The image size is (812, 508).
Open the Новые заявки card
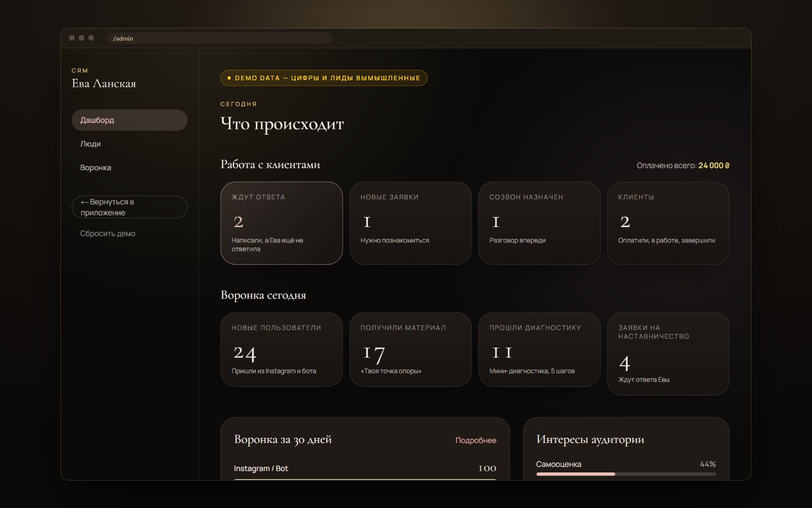point(411,223)
